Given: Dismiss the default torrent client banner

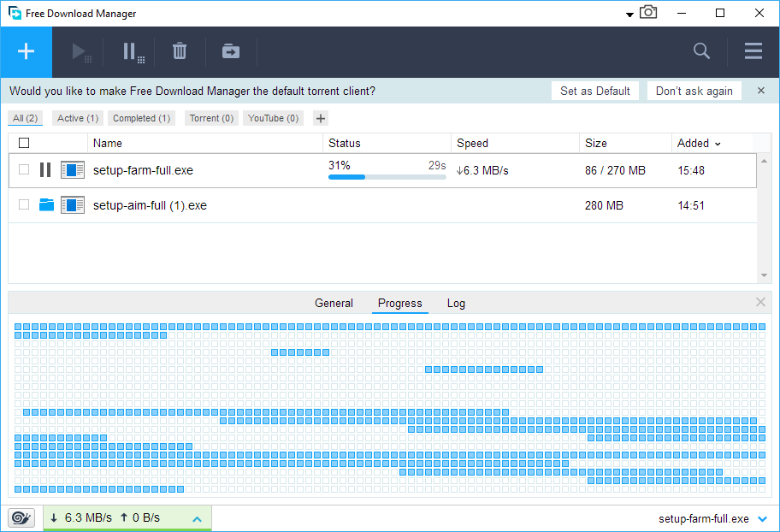Looking at the screenshot, I should [761, 91].
